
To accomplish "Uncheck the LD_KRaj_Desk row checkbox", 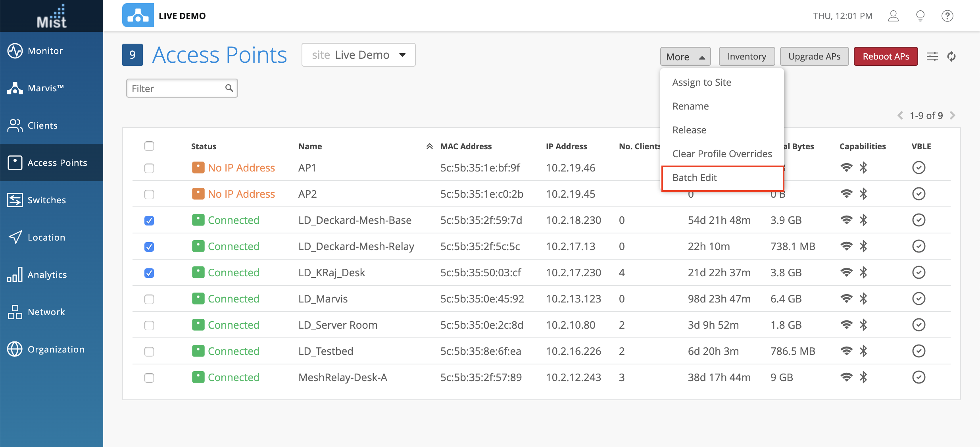I will (x=149, y=273).
